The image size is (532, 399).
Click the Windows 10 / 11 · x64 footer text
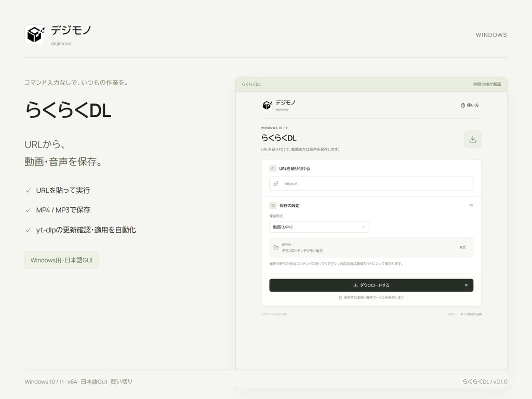click(x=78, y=382)
